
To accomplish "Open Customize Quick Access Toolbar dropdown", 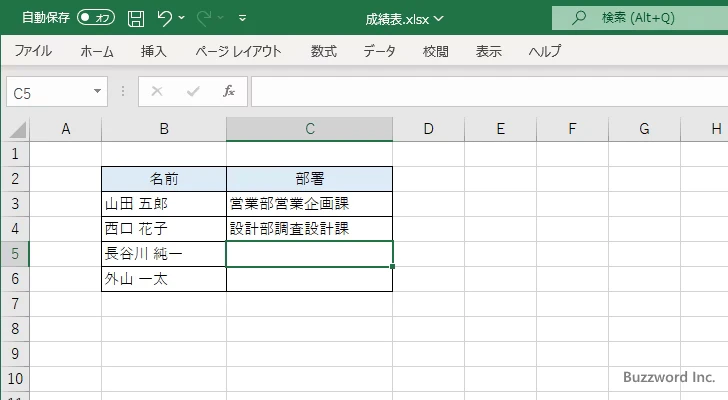I will pyautogui.click(x=242, y=18).
